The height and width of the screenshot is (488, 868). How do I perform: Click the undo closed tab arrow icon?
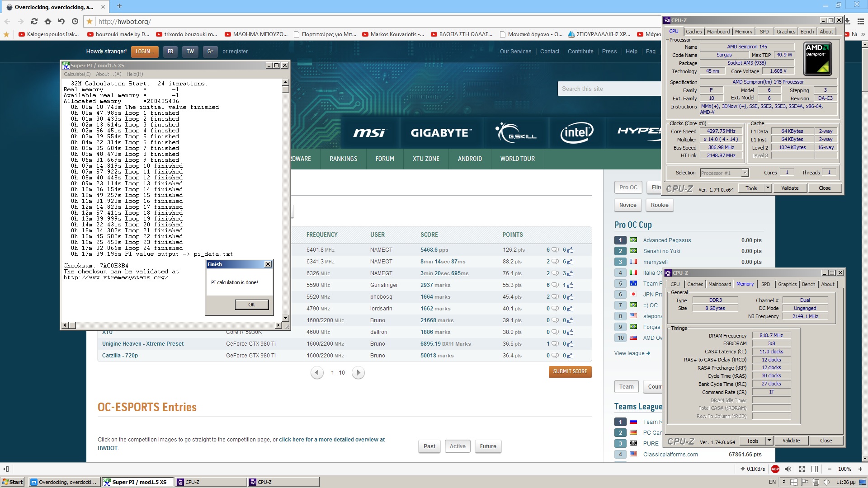tap(61, 21)
